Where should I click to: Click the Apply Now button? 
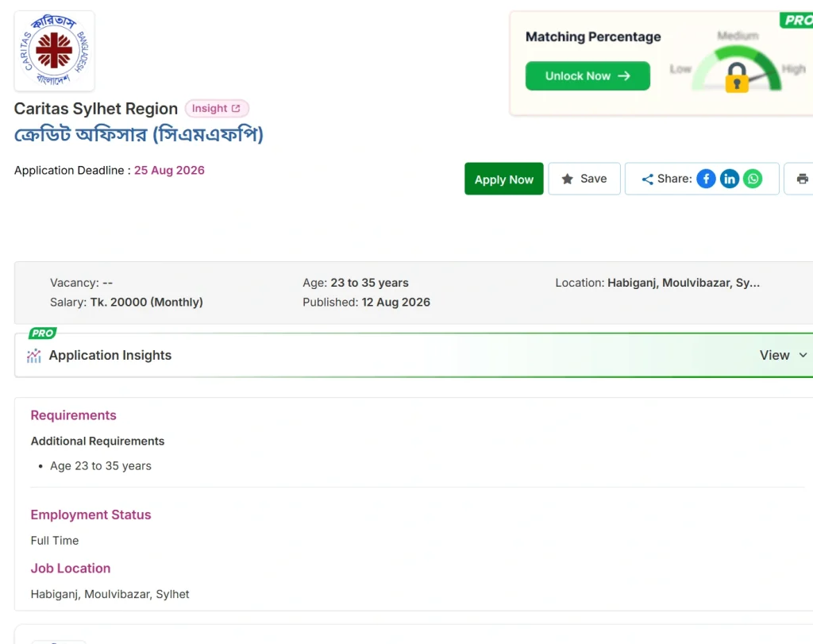[x=504, y=179]
